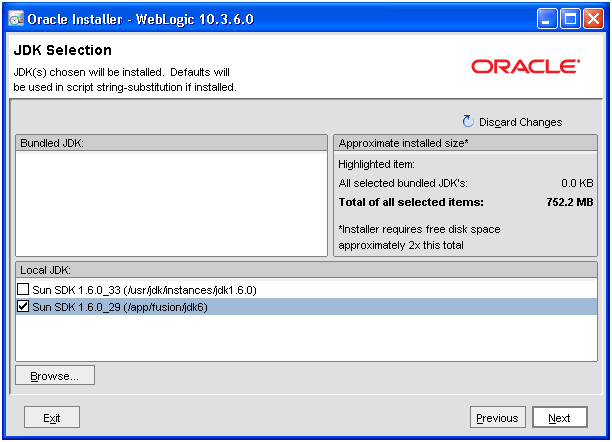Viewport: 612px width, 442px height.
Task: Click the Discard Changes link text
Action: pos(521,122)
